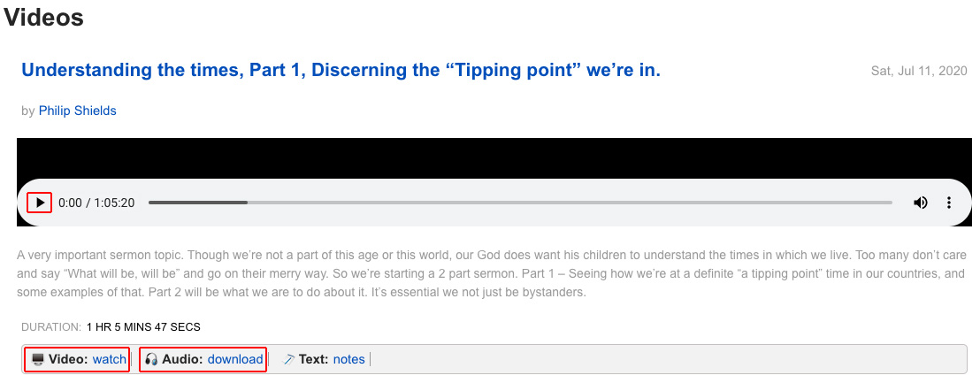Click the Sat, Jul 11, 2020 date

(919, 71)
